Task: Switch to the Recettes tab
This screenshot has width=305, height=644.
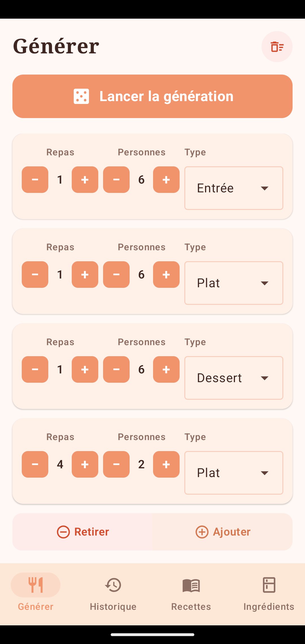Action: click(191, 594)
